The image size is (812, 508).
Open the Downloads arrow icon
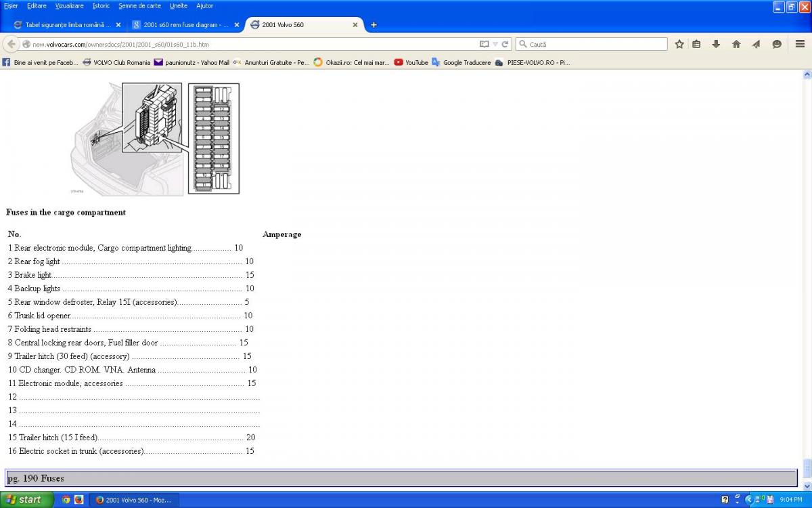click(716, 44)
